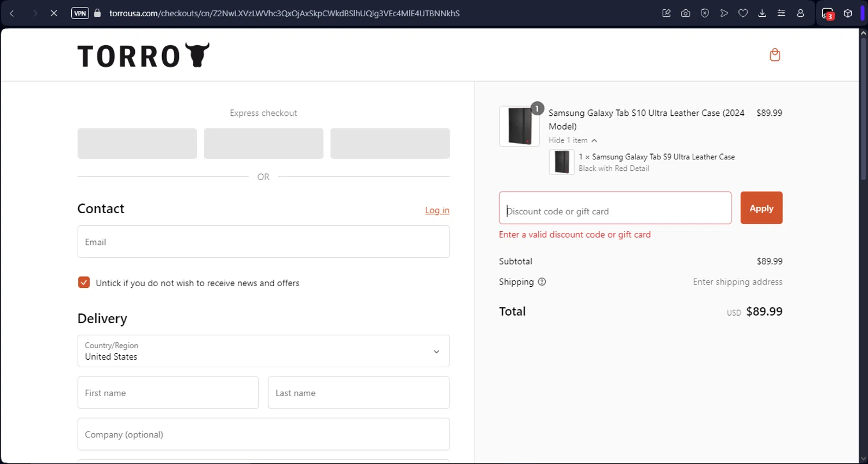Untick the news and offers checkbox
The height and width of the screenshot is (464, 868).
coord(84,283)
